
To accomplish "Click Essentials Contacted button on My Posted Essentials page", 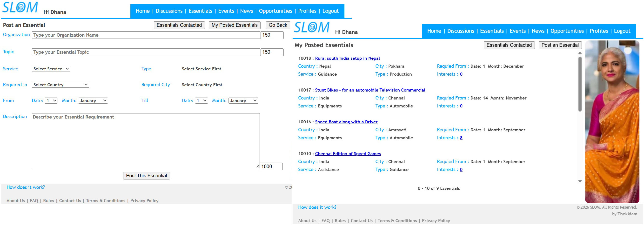I will (509, 45).
